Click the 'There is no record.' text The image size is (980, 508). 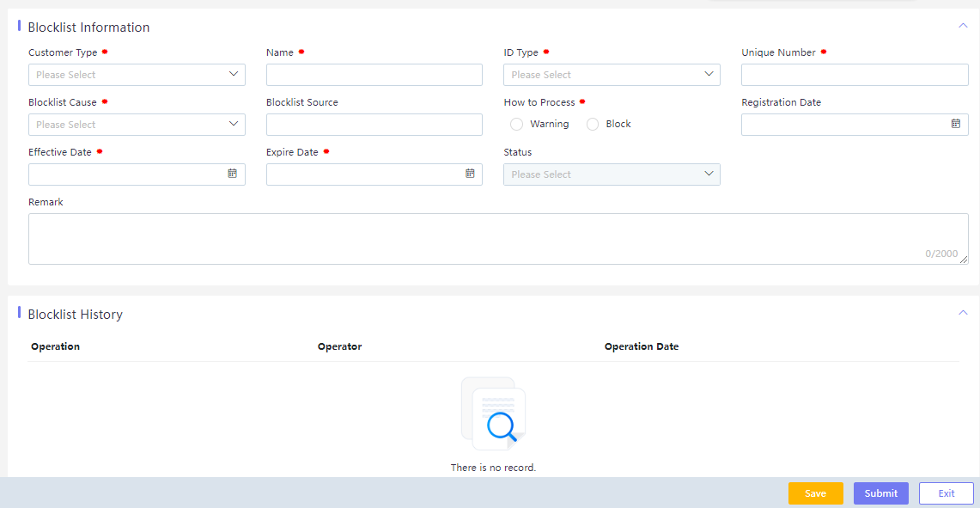click(x=493, y=468)
